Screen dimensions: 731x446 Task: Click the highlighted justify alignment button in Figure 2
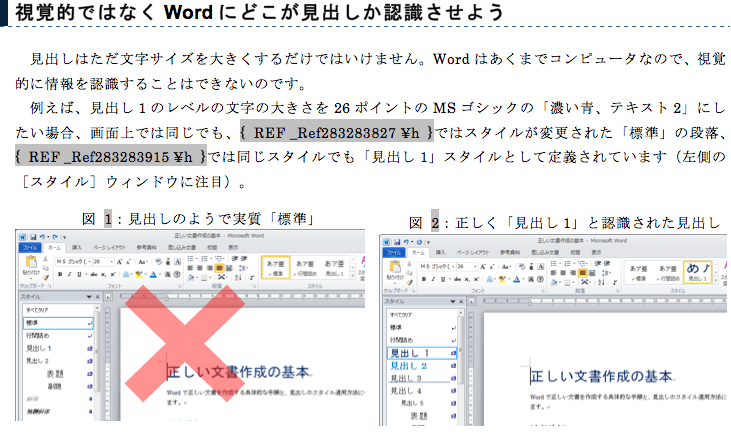[x=583, y=273]
